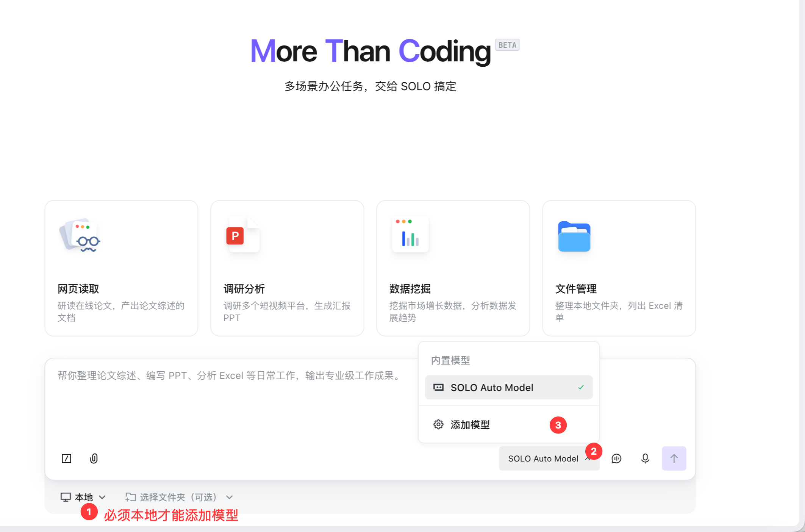Choose 添加模型 in the model menu
805x532 pixels.
(508, 424)
